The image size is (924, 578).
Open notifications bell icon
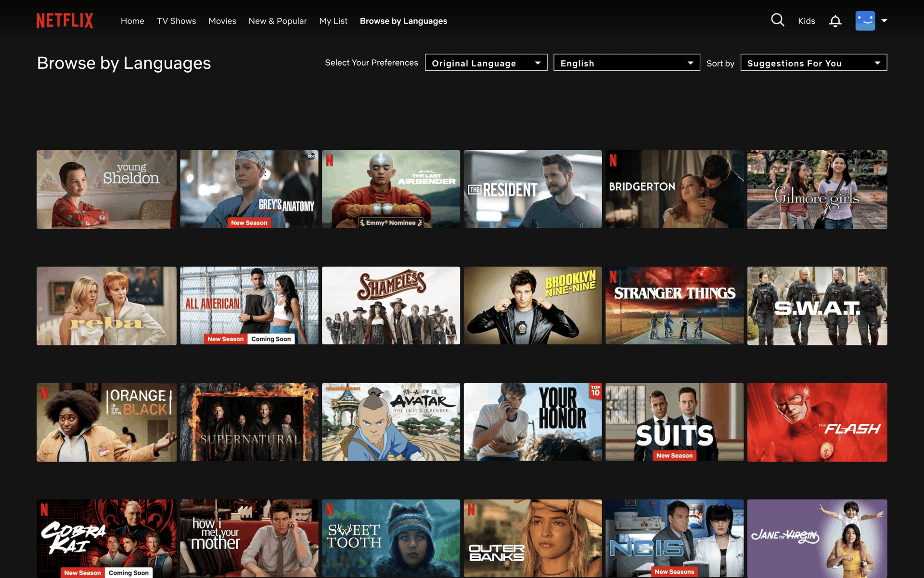pos(835,21)
